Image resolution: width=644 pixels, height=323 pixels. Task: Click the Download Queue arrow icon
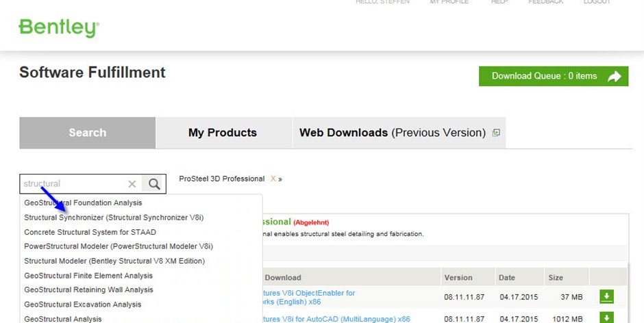tap(615, 77)
